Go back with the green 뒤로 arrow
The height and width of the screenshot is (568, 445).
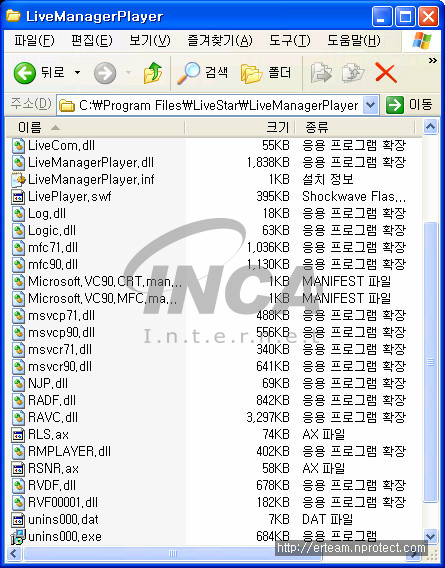[39, 73]
